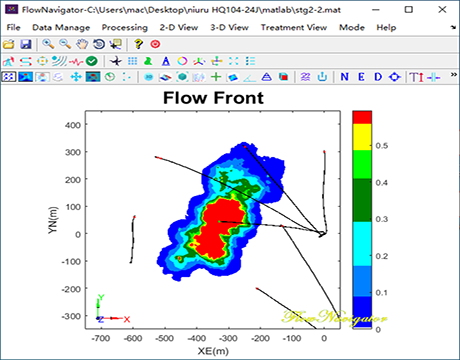460x360 pixels.
Task: Click the blue wave propagation icon
Action: [x=59, y=61]
